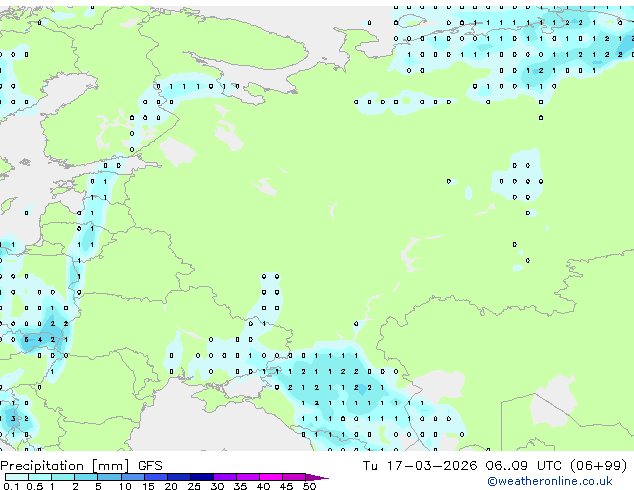
Task: Click the 1–2 mm legend color swatch
Action: click(63, 477)
